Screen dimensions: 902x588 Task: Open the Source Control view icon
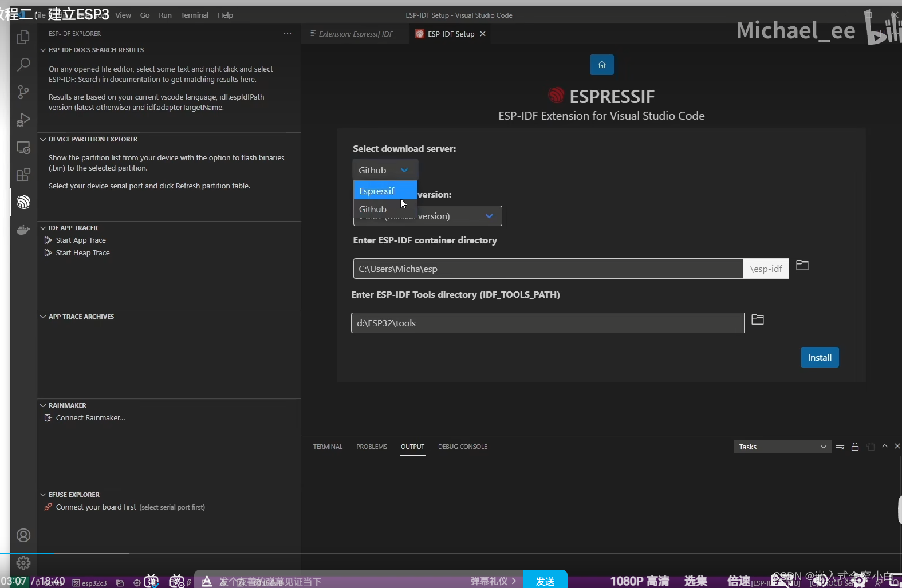[x=23, y=92]
